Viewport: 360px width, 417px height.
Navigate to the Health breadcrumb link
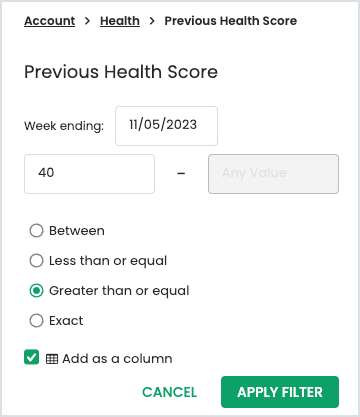click(120, 21)
